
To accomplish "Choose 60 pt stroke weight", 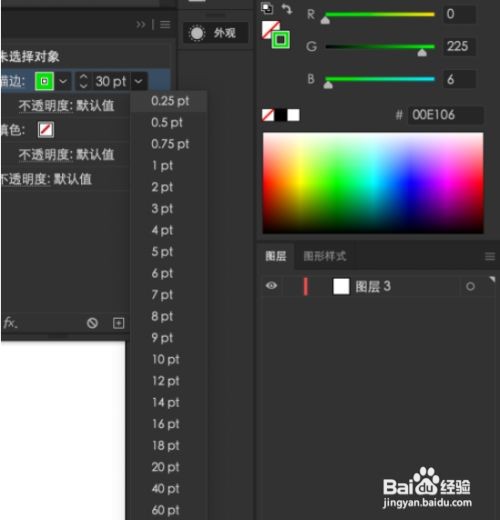I will (166, 510).
